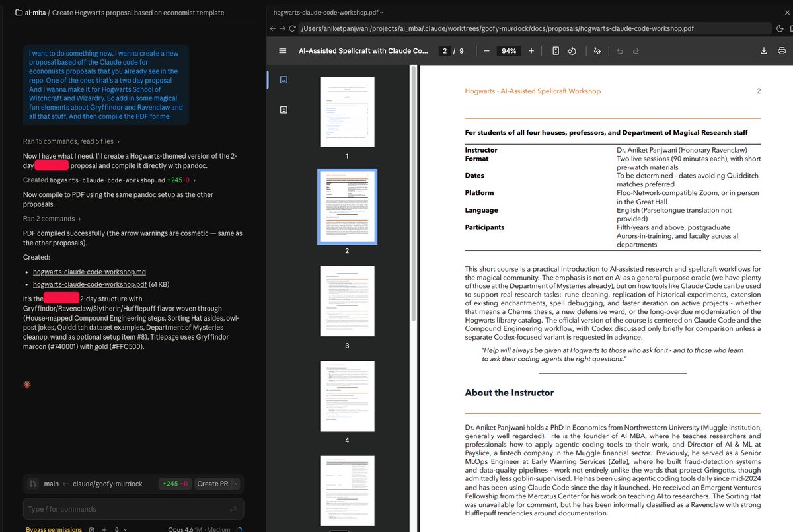Click the zoom out minus button

(x=486, y=51)
